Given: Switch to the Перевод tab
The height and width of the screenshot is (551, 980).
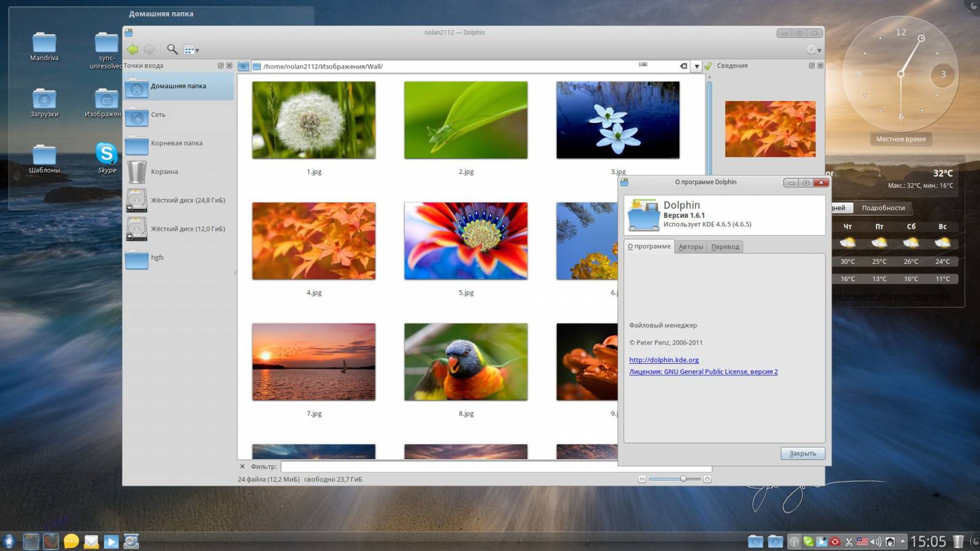Looking at the screenshot, I should 725,247.
